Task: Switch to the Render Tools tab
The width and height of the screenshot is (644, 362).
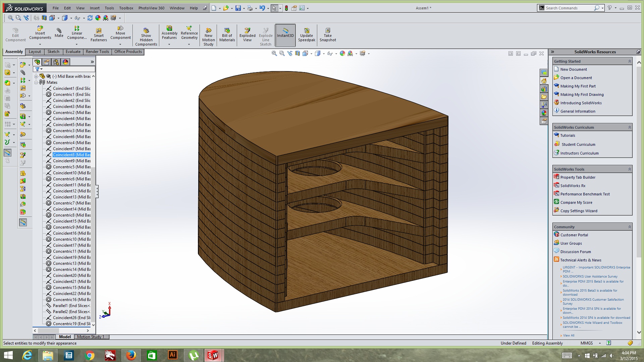Action: [x=97, y=52]
